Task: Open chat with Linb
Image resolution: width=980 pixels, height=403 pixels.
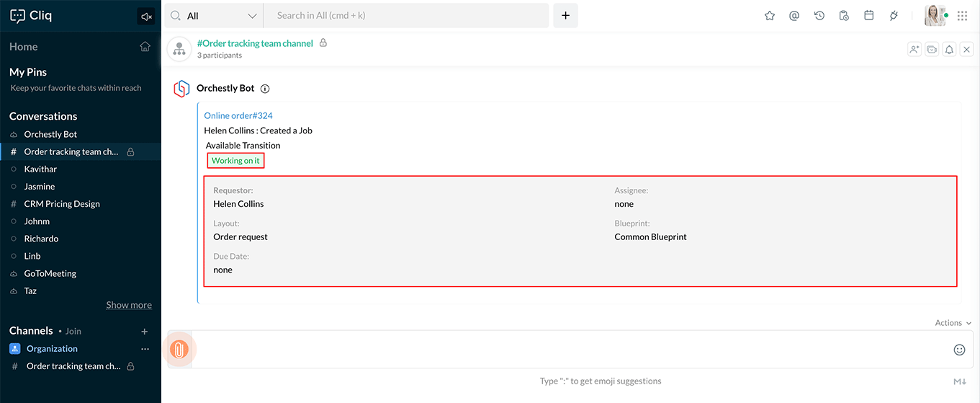Action: [x=32, y=256]
